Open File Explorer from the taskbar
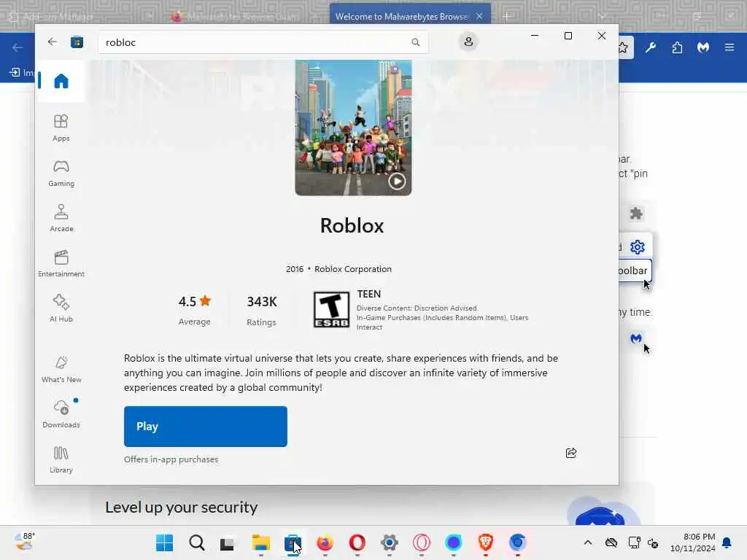 261,542
